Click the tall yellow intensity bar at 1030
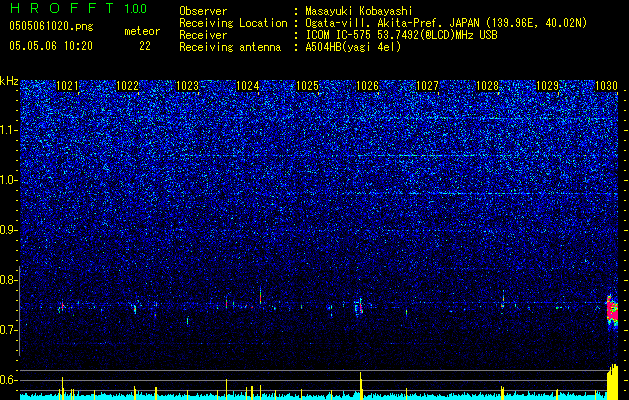629x400 pixels. click(x=613, y=382)
